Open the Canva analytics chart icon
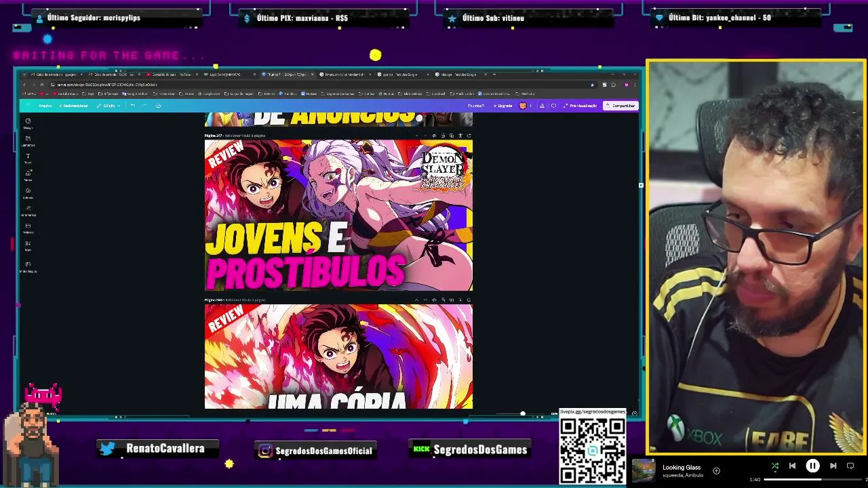868x488 pixels. [x=542, y=106]
